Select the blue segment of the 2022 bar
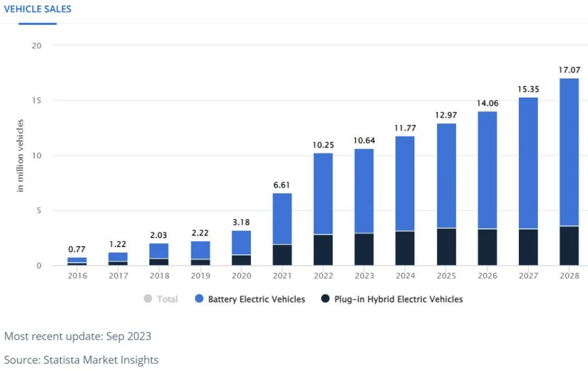The image size is (588, 371). pos(323,193)
